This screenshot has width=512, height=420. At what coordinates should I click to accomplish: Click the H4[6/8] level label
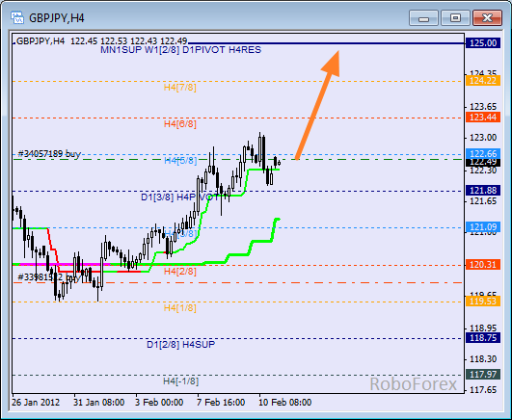(x=180, y=124)
